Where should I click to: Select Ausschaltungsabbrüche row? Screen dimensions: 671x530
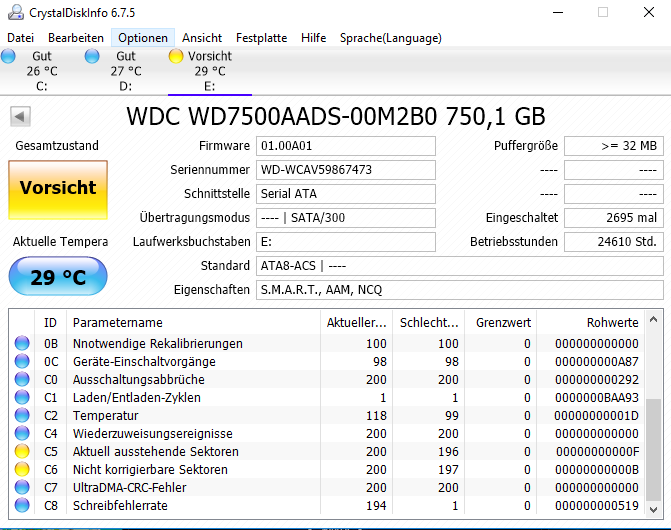[x=327, y=379]
